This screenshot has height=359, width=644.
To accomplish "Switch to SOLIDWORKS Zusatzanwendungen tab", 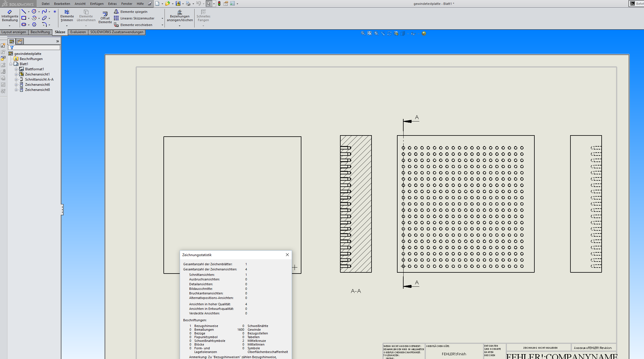I will [117, 32].
